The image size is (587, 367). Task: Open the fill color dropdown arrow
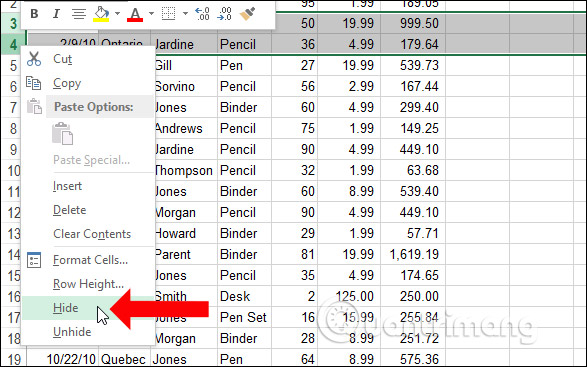tap(117, 14)
